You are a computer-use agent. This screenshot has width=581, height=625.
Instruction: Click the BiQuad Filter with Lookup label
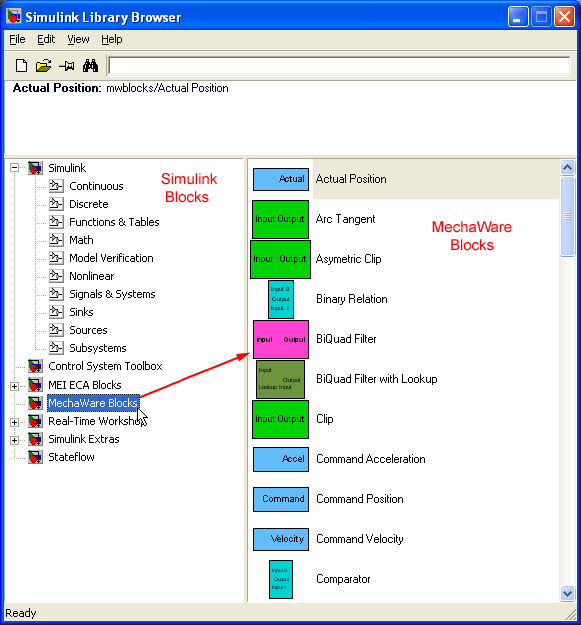click(x=377, y=379)
